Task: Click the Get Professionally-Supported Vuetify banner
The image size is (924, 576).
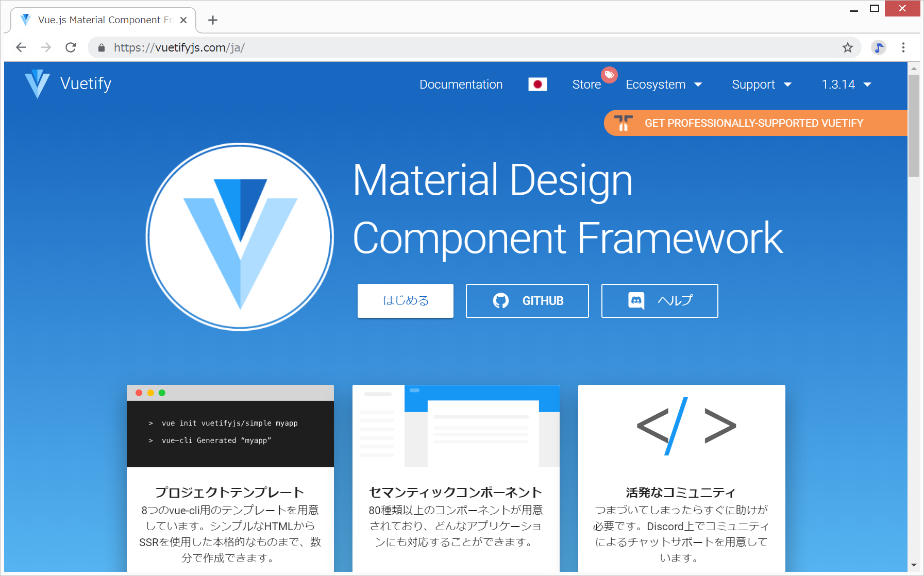Action: (753, 123)
